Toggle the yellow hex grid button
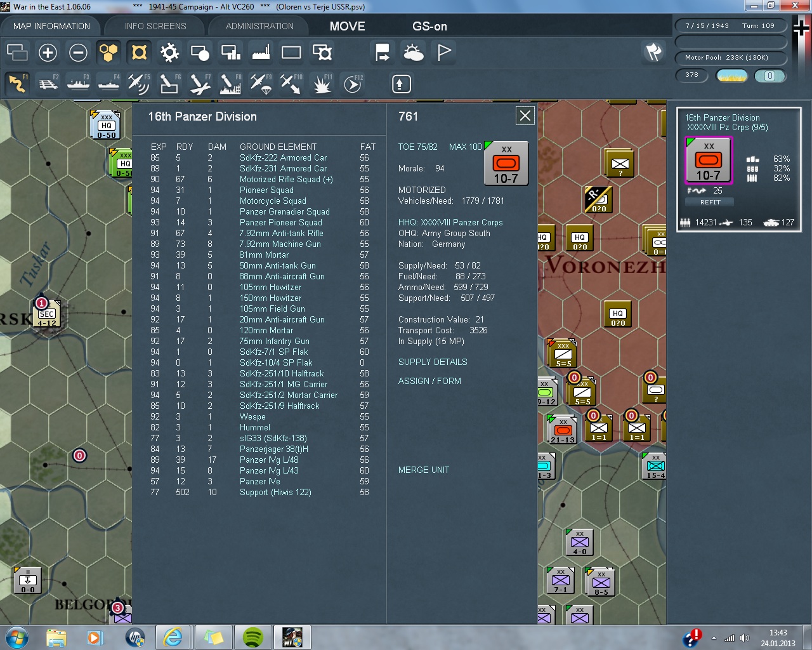This screenshot has height=650, width=812. coord(108,52)
